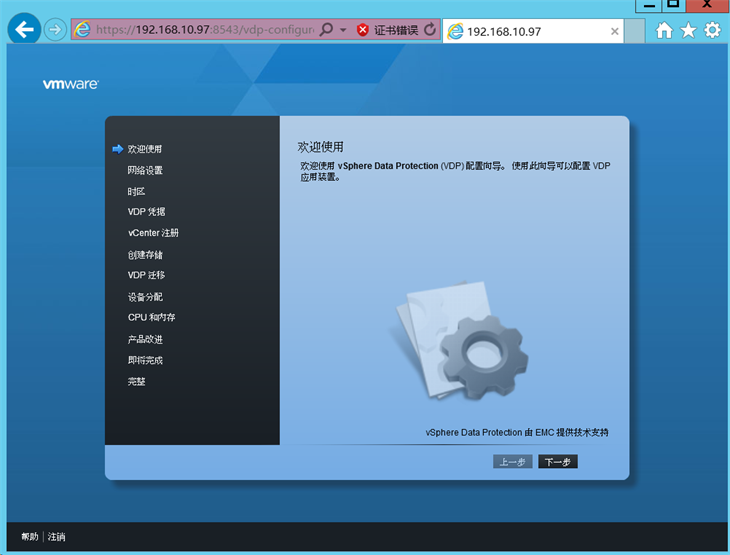The image size is (730, 555).
Task: Select the 即将完成 wizard step
Action: click(x=145, y=360)
